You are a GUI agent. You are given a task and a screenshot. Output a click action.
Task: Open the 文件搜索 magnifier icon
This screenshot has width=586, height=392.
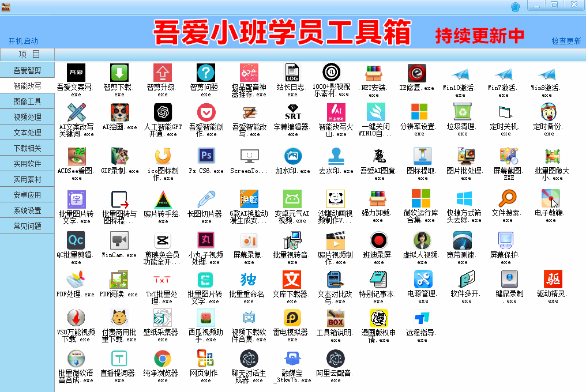508,198
